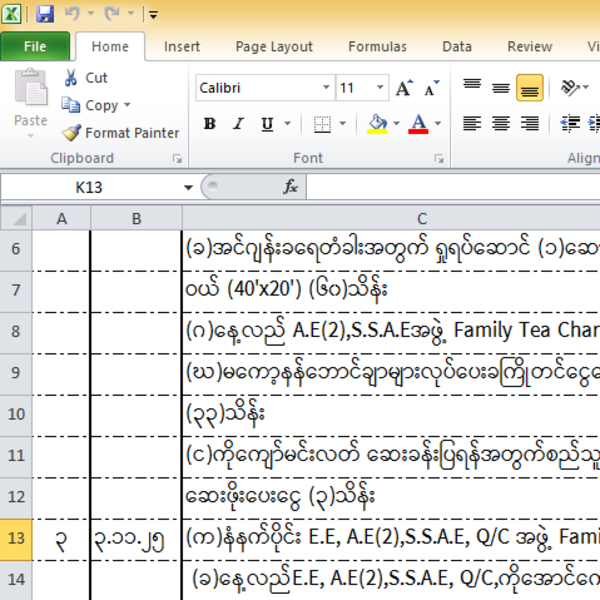Open the cell Borders tool
Screen dimensions: 600x600
(322, 124)
